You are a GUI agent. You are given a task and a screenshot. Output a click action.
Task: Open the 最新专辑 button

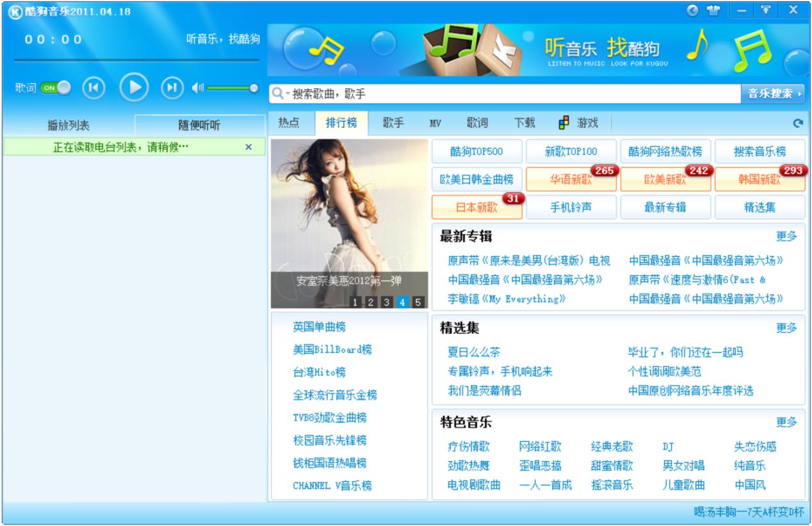665,207
